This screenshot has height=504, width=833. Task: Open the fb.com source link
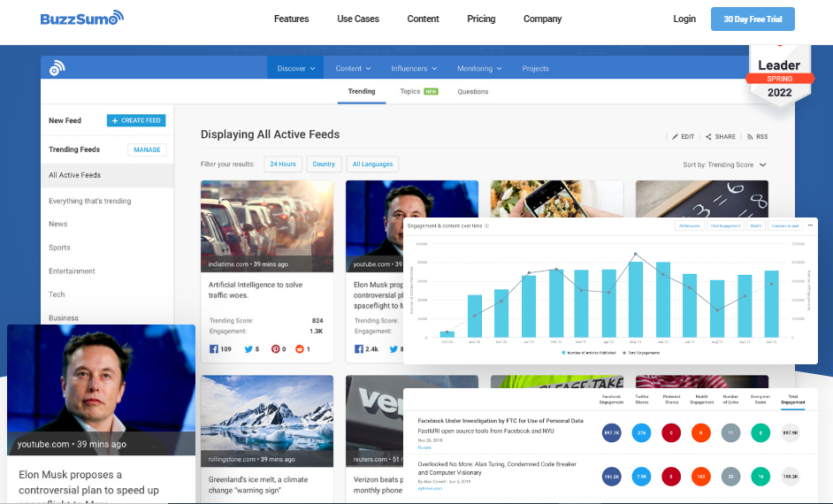pyautogui.click(x=424, y=447)
